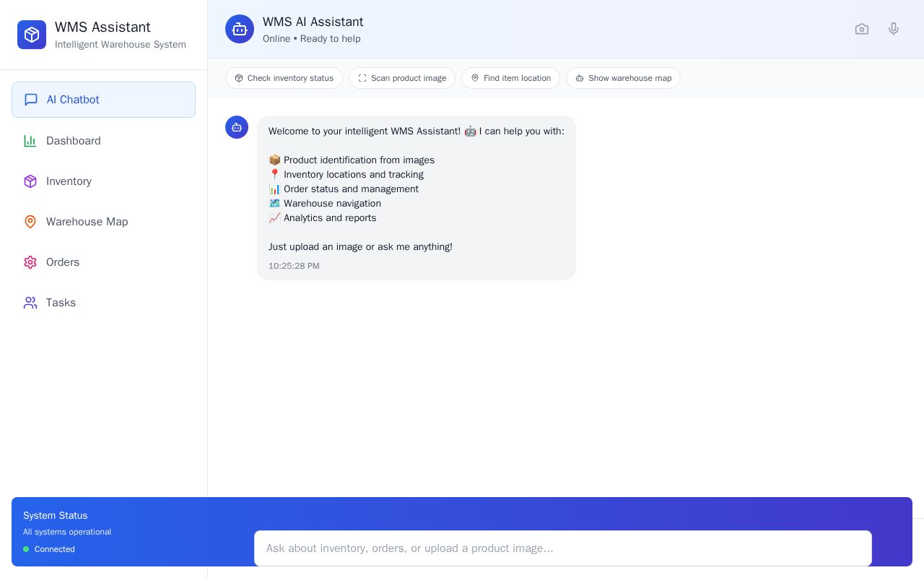Screen dimensions: 924x578
Task: Switch to the Tasks section
Action: (103, 303)
